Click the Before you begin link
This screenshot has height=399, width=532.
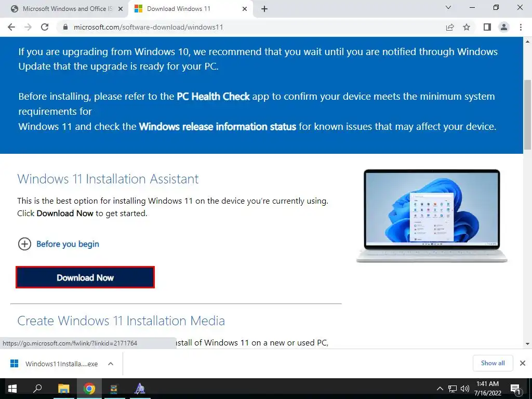click(x=68, y=244)
